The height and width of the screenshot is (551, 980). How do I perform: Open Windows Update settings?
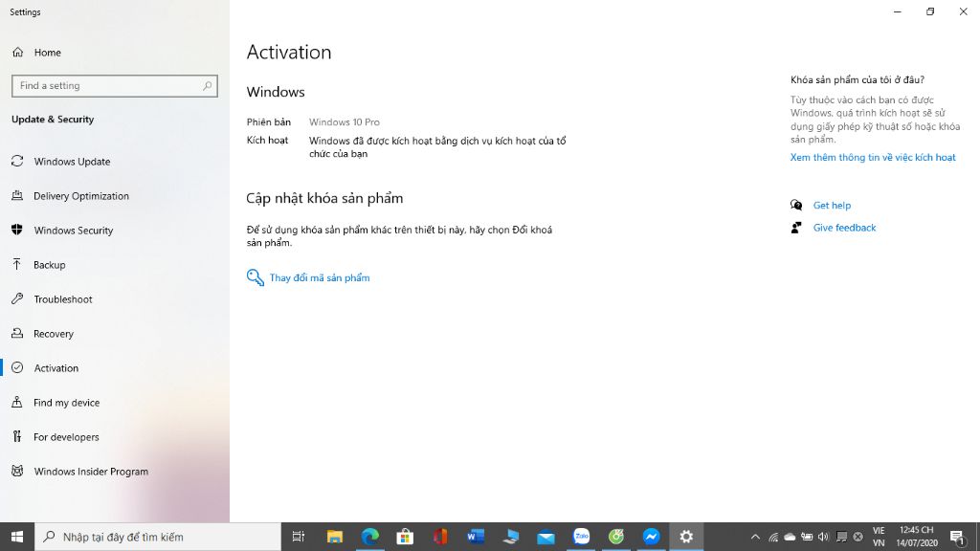(60, 161)
